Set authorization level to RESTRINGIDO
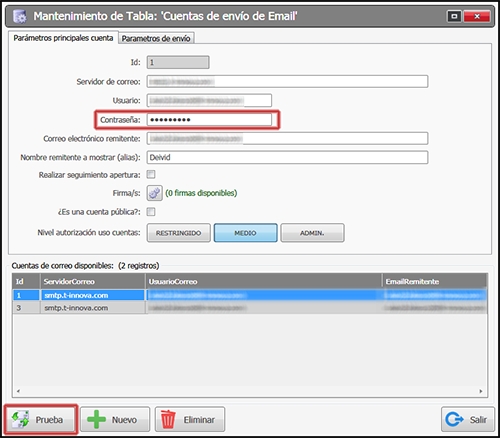The height and width of the screenshot is (438, 500). pyautogui.click(x=179, y=233)
